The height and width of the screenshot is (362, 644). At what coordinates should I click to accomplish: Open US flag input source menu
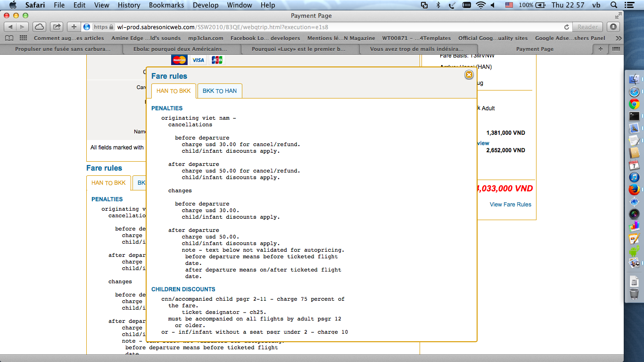point(509,5)
